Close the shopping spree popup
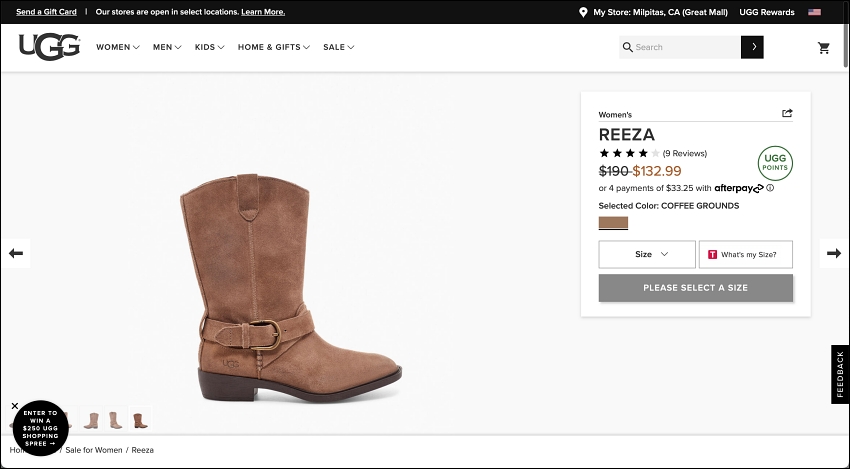The height and width of the screenshot is (469, 850). tap(15, 406)
